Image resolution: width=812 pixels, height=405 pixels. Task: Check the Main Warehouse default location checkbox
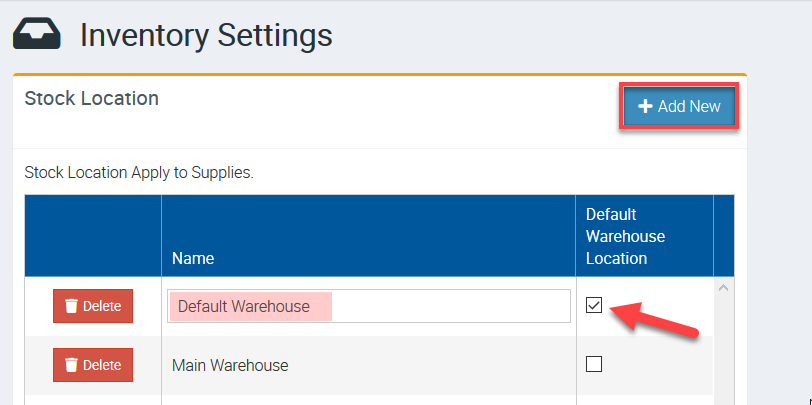594,364
